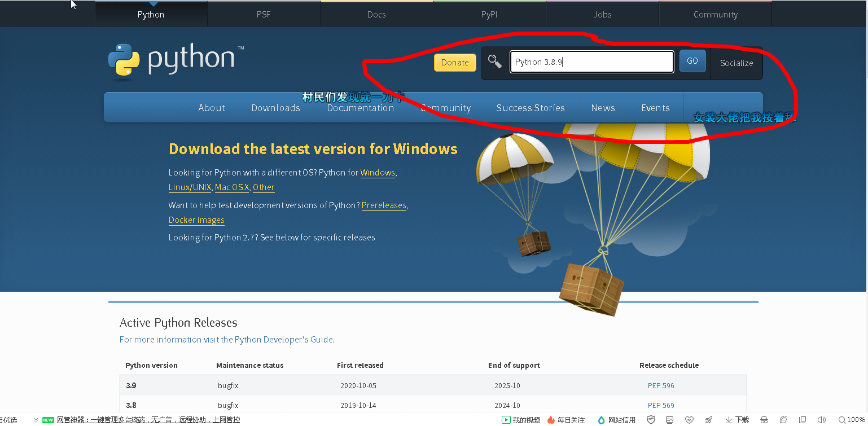
Task: Open the Downloads navigation menu
Action: (275, 108)
